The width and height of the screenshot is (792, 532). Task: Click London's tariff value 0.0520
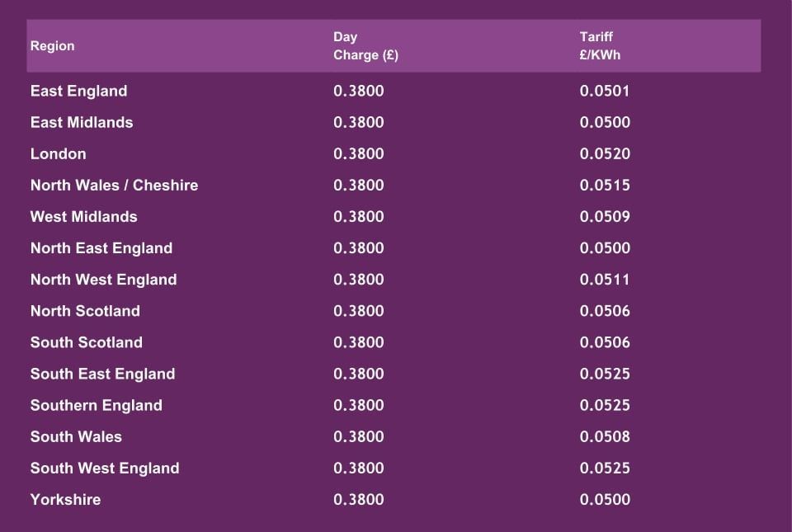[605, 153]
